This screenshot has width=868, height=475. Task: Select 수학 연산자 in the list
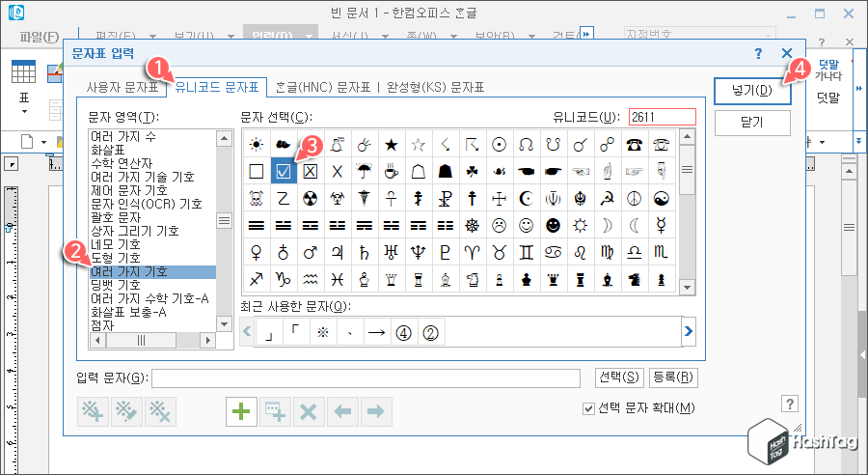[x=152, y=163]
